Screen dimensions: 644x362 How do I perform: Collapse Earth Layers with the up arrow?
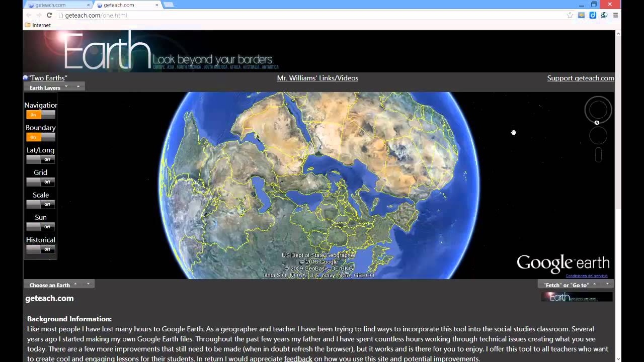(x=78, y=86)
